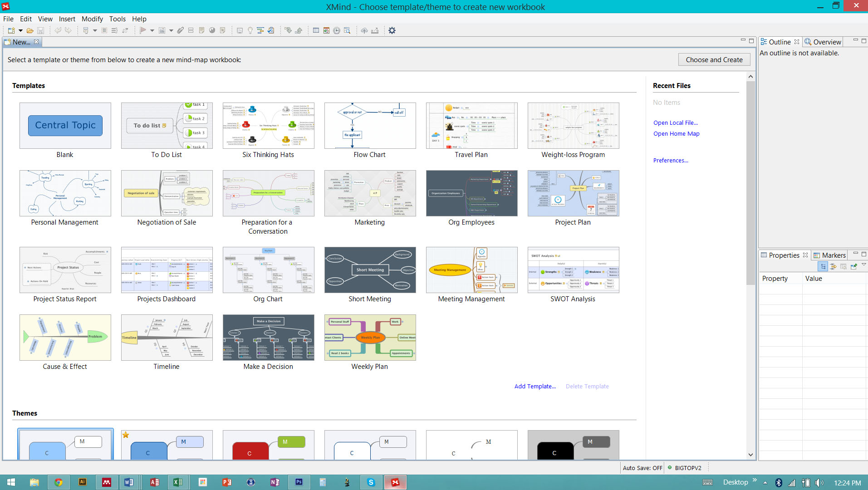Close the New workbook editor tab
The height and width of the screenshot is (490, 868).
(36, 42)
